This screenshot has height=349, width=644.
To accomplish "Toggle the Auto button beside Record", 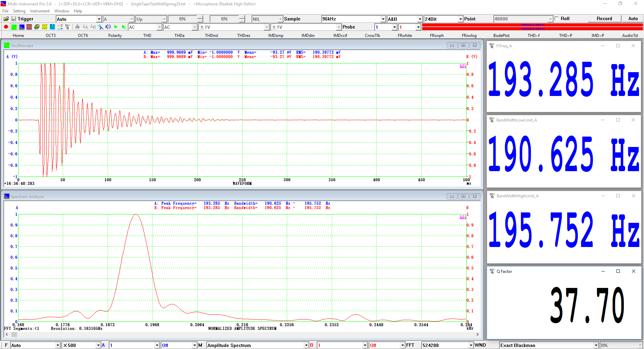I will 633,19.
